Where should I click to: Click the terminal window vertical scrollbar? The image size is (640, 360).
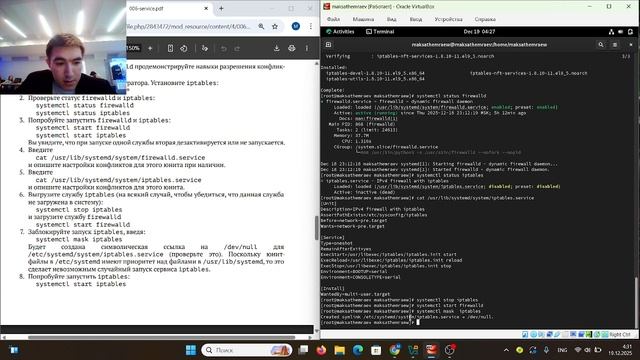636,302
